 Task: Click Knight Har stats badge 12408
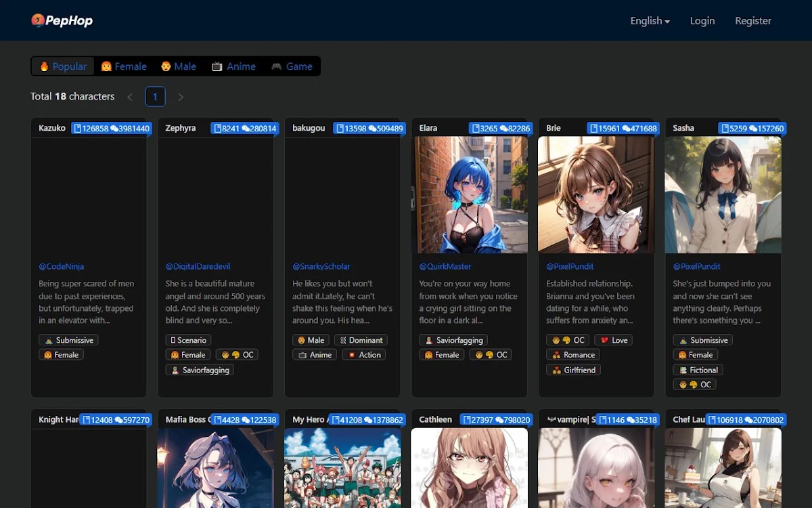click(116, 420)
